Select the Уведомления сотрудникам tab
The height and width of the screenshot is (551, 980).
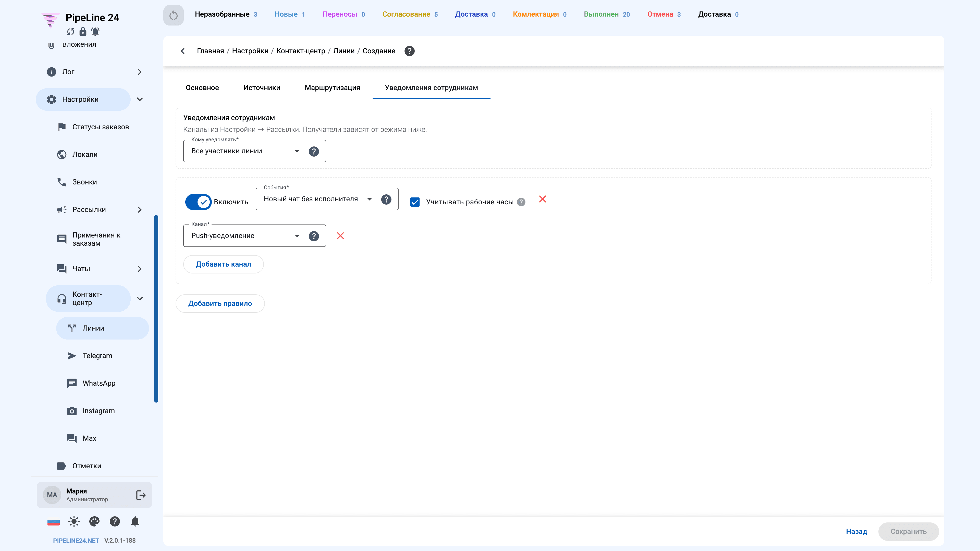click(x=431, y=88)
